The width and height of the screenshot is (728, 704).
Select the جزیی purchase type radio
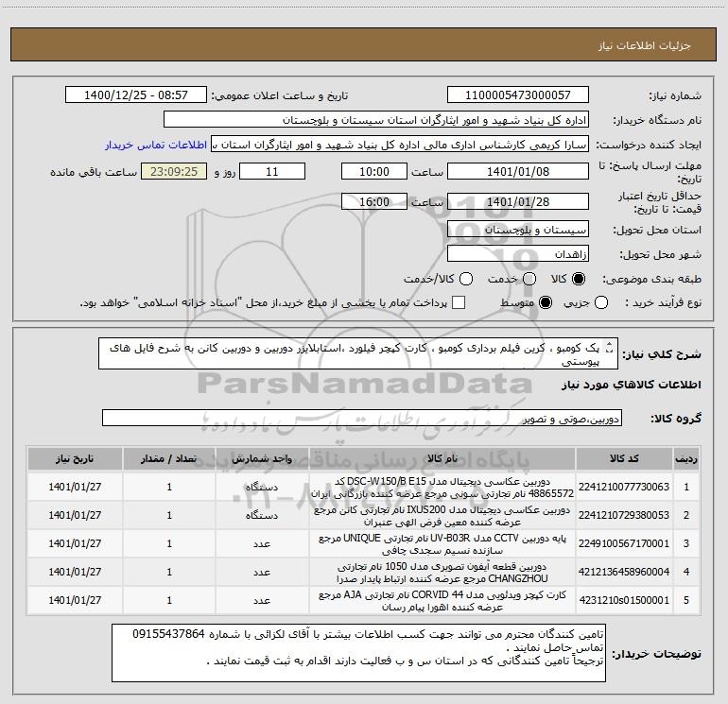(601, 302)
